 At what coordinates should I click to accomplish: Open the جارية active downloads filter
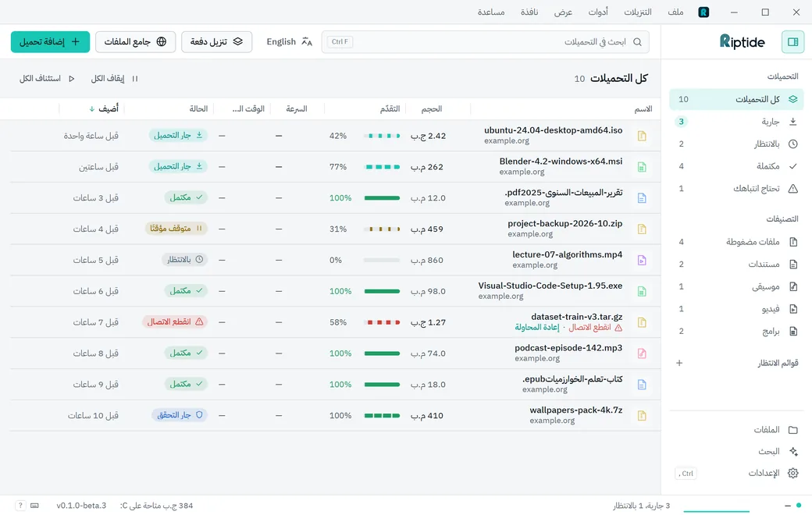pyautogui.click(x=735, y=122)
